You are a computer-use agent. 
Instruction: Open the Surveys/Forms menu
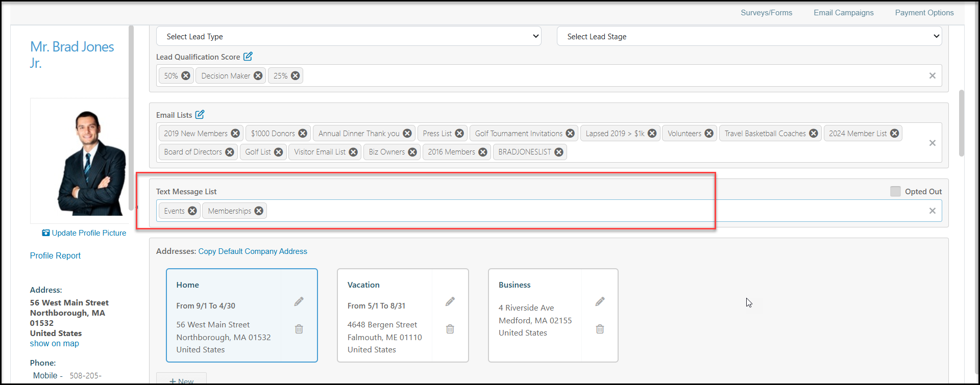767,13
